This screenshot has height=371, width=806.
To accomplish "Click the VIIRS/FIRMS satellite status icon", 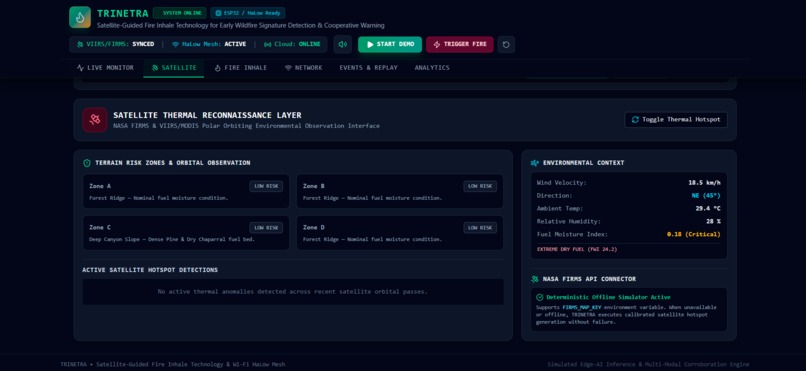I will pyautogui.click(x=80, y=44).
